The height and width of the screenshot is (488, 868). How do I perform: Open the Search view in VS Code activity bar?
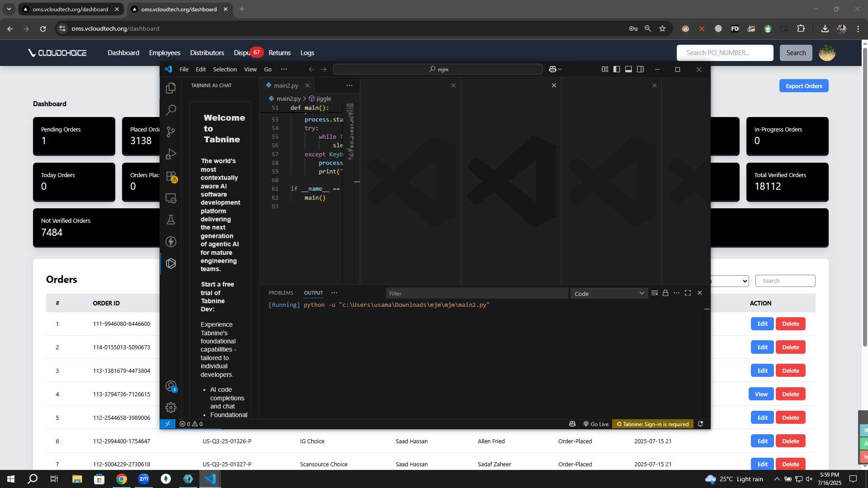click(x=171, y=110)
